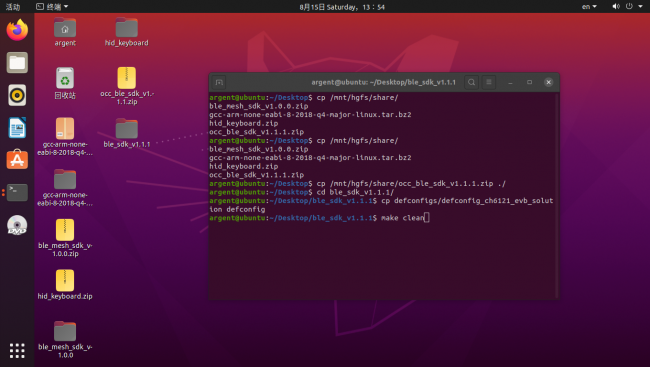Launch Rhythmbox from the dock

[17, 95]
